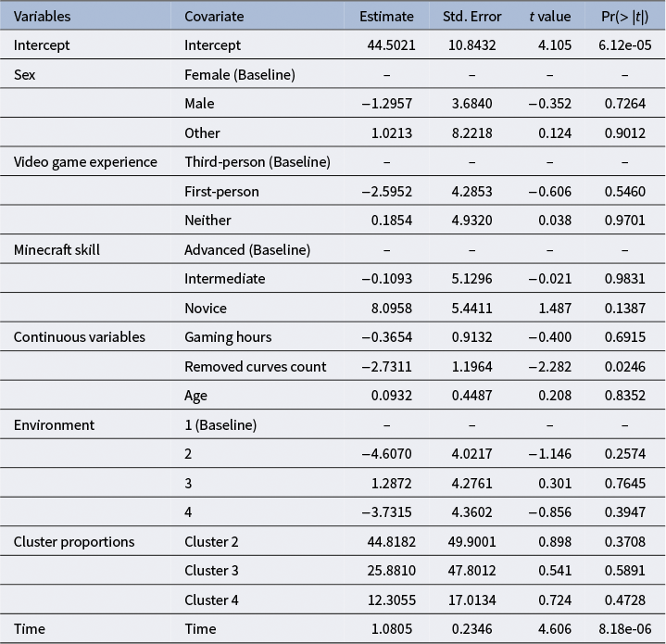This screenshot has width=666, height=644.
Task: Click the Estimate column header
Action: pos(386,17)
